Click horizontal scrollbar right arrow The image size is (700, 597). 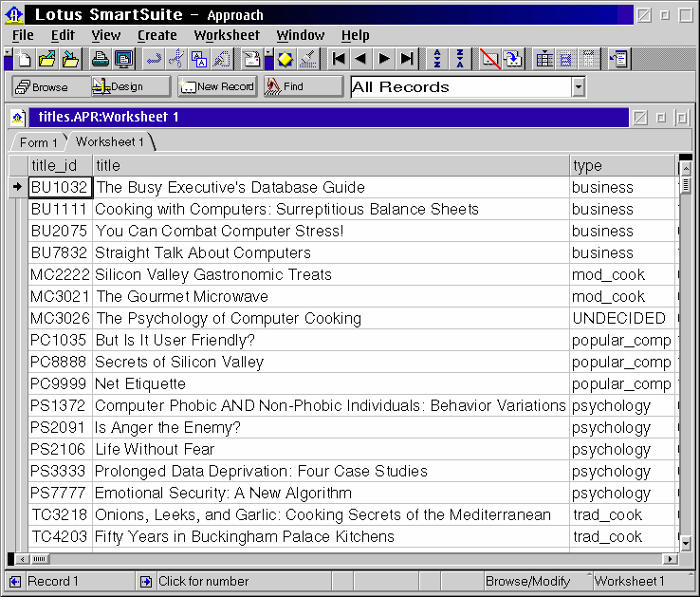click(x=670, y=559)
